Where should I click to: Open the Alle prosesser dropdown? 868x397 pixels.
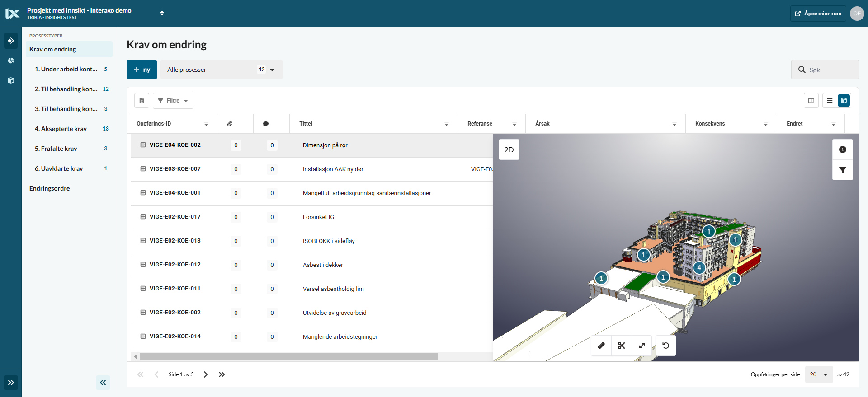(221, 70)
